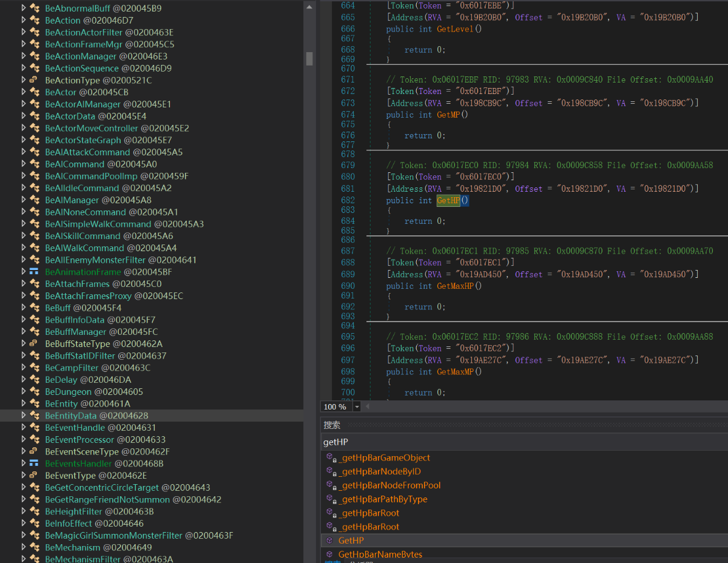The image size is (728, 563).
Task: Click the enum icon next to BeActionType
Action: click(34, 80)
